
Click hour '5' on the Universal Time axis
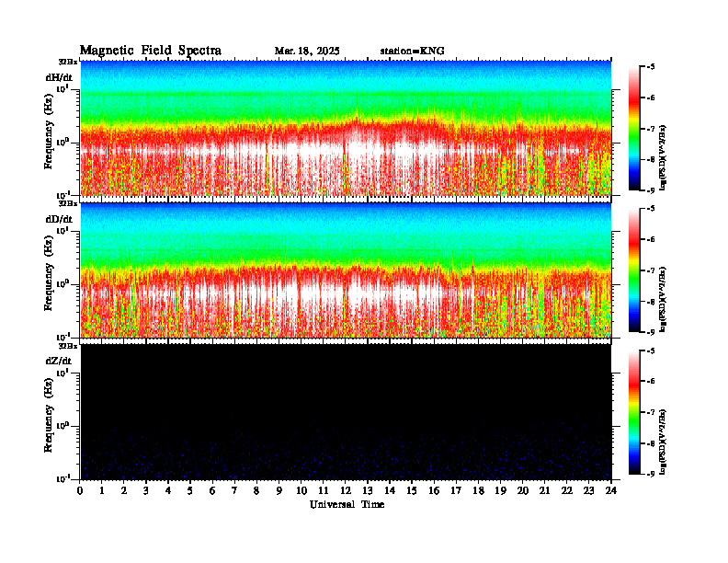(x=190, y=490)
